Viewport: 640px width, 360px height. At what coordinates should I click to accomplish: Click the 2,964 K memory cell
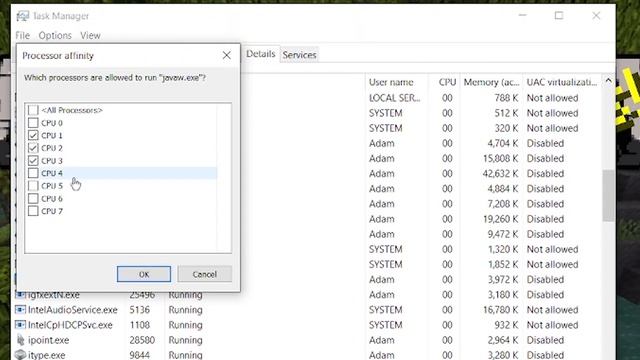[x=503, y=340]
